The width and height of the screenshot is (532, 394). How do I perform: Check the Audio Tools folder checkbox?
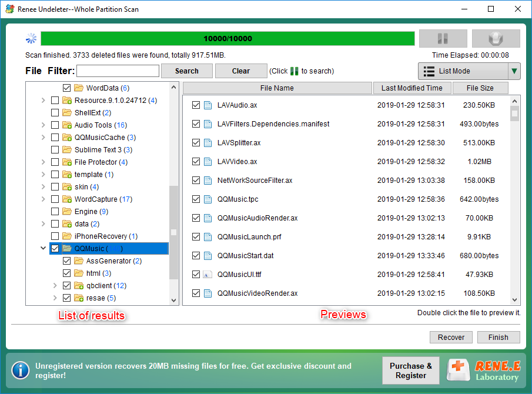tap(55, 125)
